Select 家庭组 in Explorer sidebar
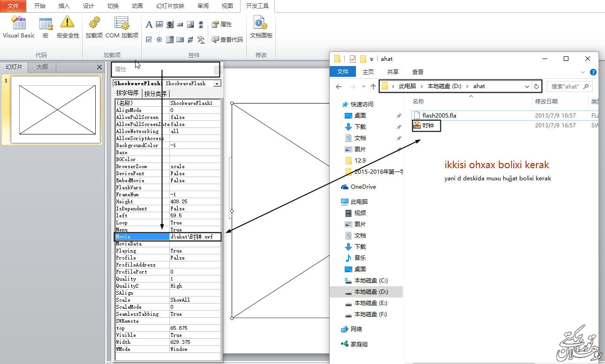 [355, 344]
